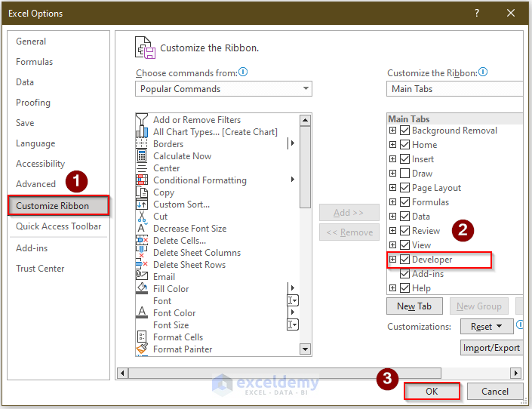Click the Add or Remove Filters funnel icon

tap(141, 119)
